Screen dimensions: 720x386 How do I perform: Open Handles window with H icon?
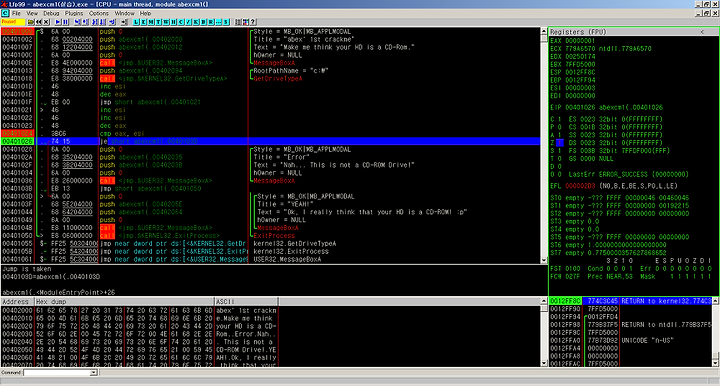(x=173, y=22)
